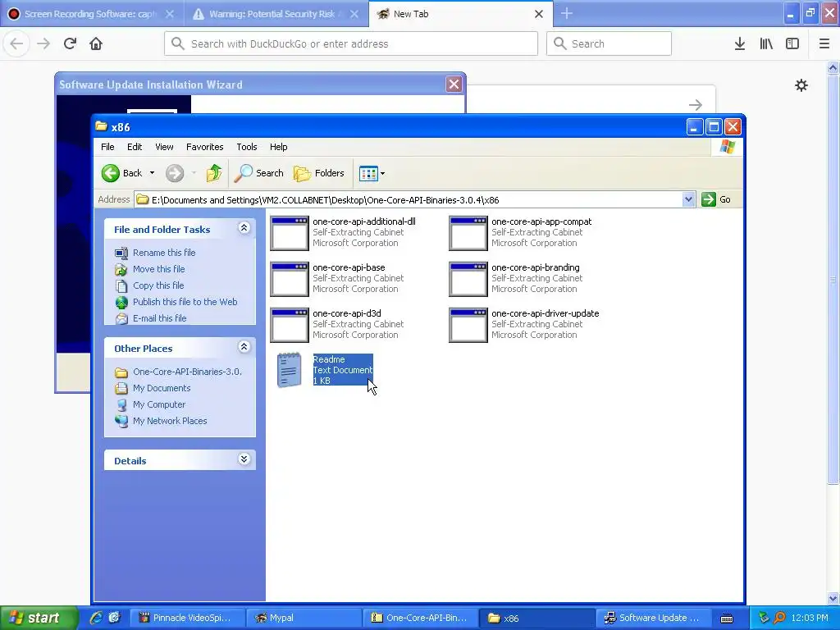Image resolution: width=840 pixels, height=630 pixels.
Task: Click Publish this file to the Web
Action: (185, 302)
